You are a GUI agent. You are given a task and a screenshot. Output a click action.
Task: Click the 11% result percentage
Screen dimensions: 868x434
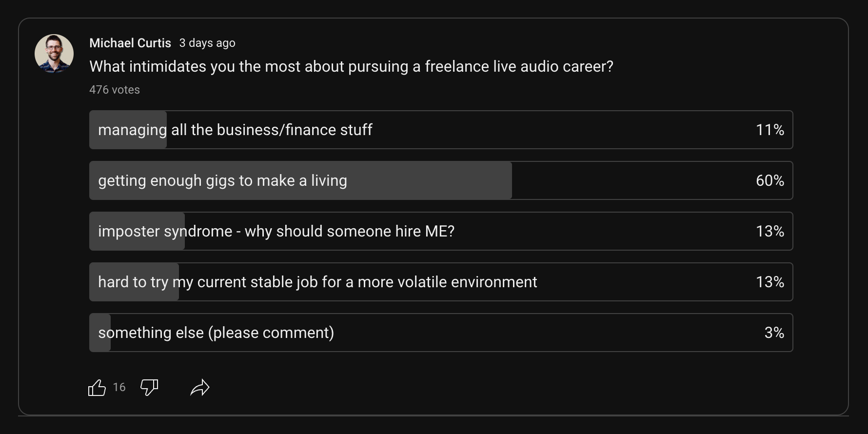click(x=769, y=130)
